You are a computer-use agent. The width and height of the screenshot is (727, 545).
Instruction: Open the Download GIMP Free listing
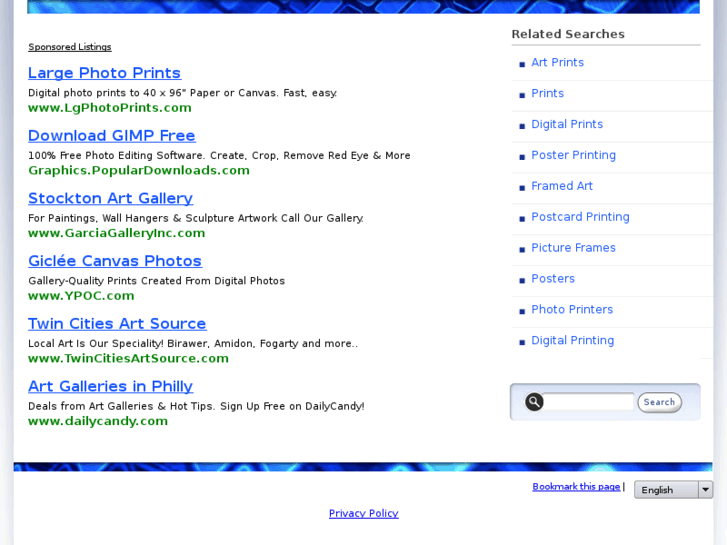112,135
